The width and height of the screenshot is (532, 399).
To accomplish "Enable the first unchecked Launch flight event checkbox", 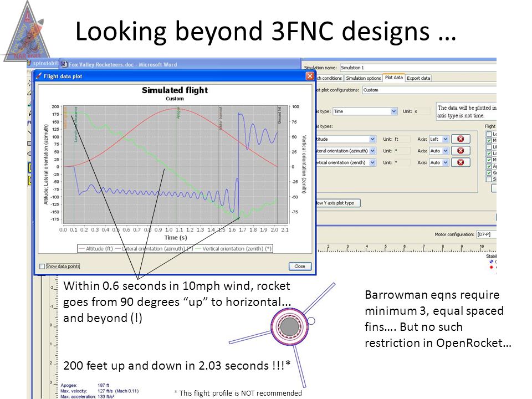I will [x=489, y=134].
